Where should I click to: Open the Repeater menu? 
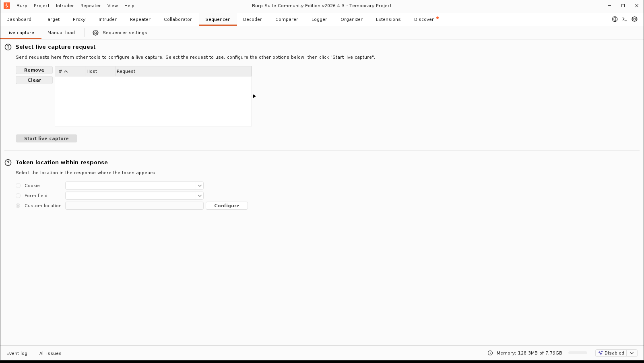91,6
